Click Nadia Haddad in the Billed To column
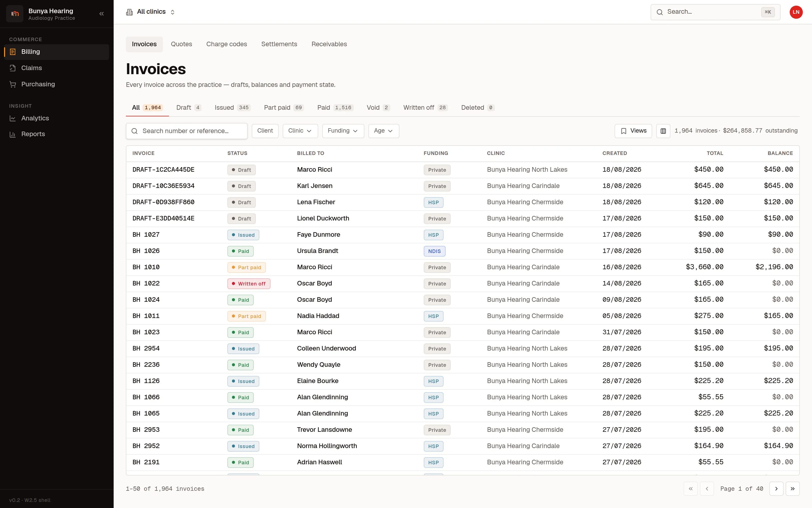Viewport: 812px width, 508px height. (x=318, y=316)
